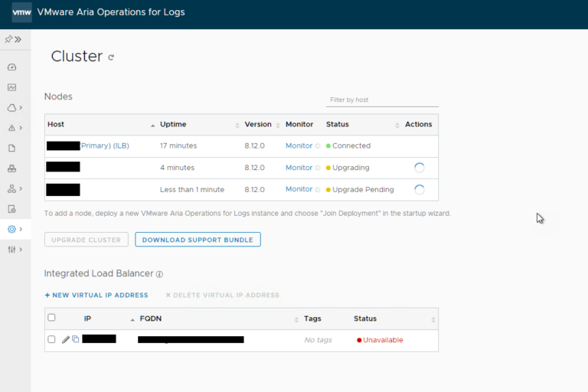
Task: Click the 4 minutes uptime cell
Action: (x=178, y=168)
